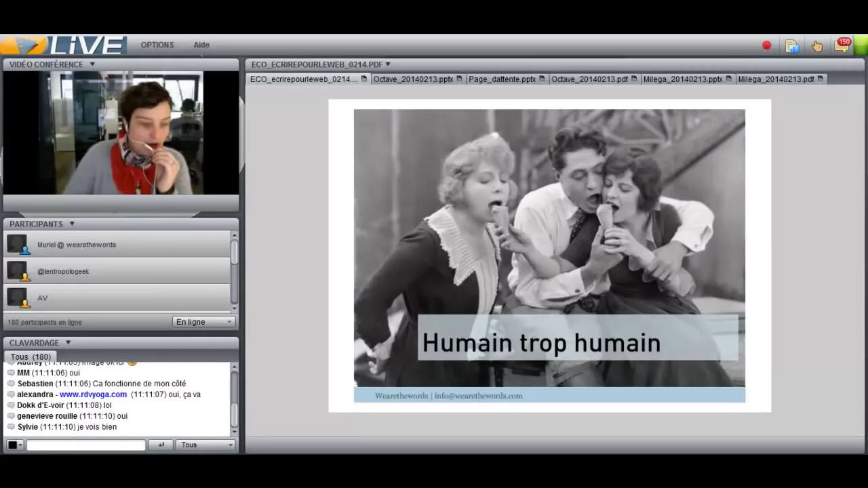The width and height of the screenshot is (868, 488).
Task: Open chat notifications with 150 badge
Action: pos(843,45)
